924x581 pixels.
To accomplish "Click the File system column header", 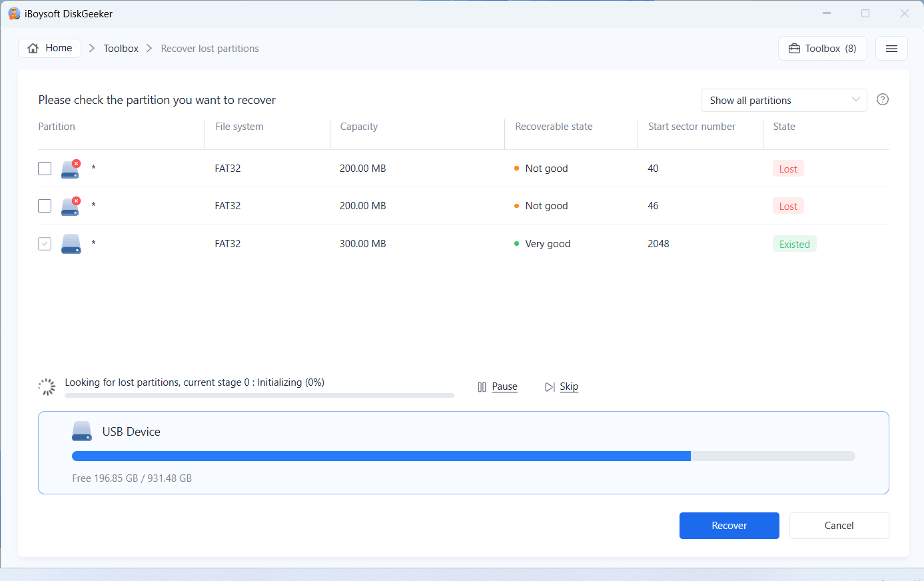I will (239, 127).
